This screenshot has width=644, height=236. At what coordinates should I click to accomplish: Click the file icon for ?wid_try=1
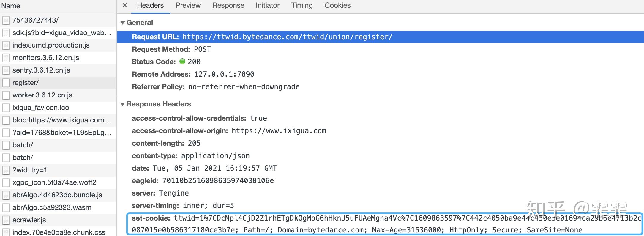click(x=6, y=170)
